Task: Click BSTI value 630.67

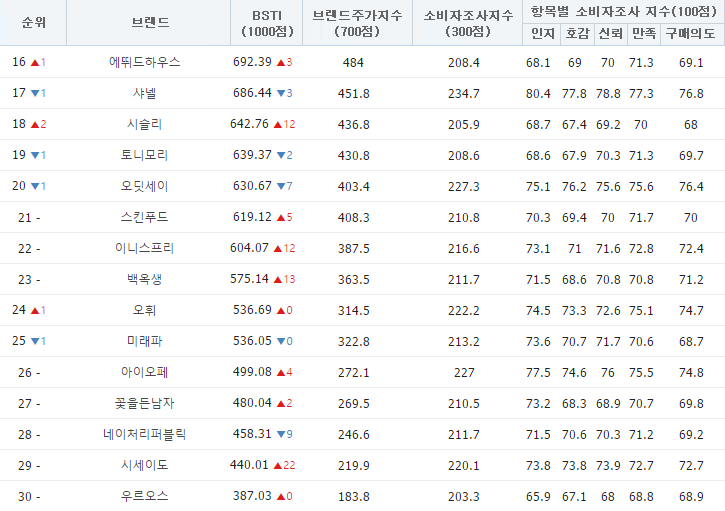Action: coord(252,186)
